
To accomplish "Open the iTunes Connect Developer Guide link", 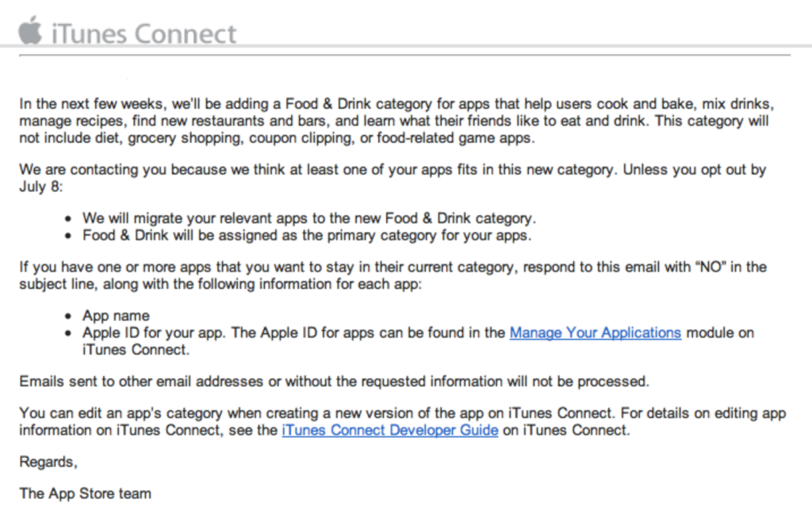I will [390, 430].
